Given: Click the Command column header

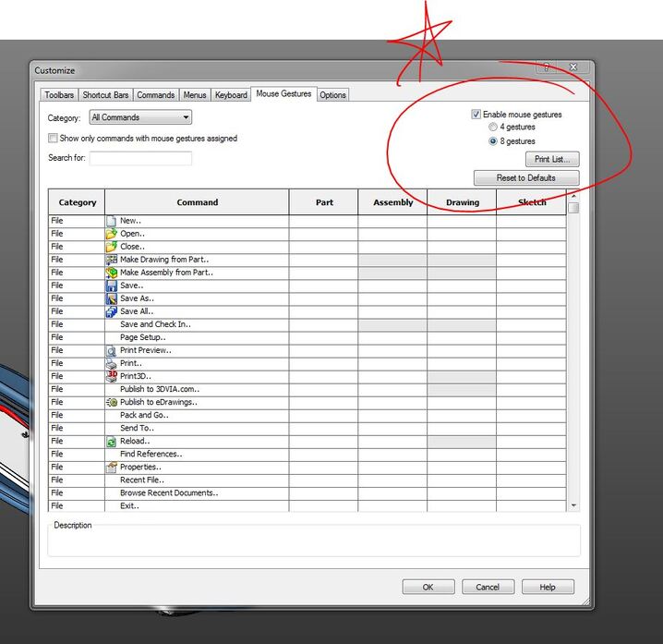Looking at the screenshot, I should [x=197, y=202].
